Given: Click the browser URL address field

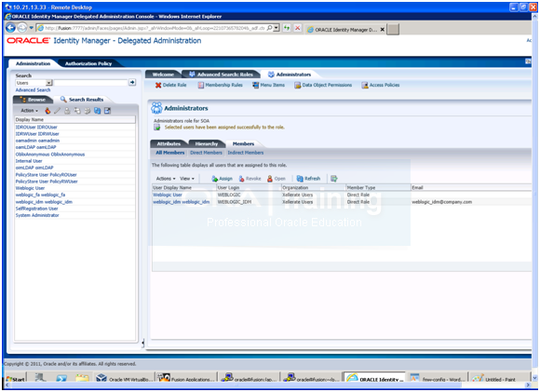Looking at the screenshot, I should [x=155, y=28].
